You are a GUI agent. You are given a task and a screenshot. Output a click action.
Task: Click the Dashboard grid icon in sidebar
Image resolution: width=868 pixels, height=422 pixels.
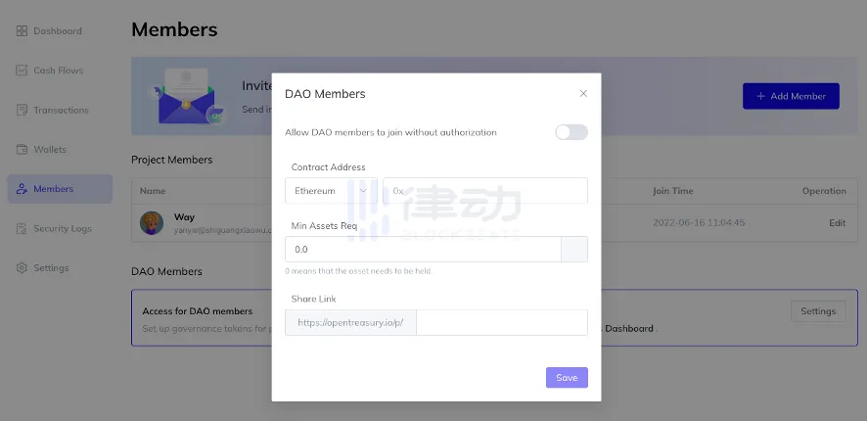23,31
